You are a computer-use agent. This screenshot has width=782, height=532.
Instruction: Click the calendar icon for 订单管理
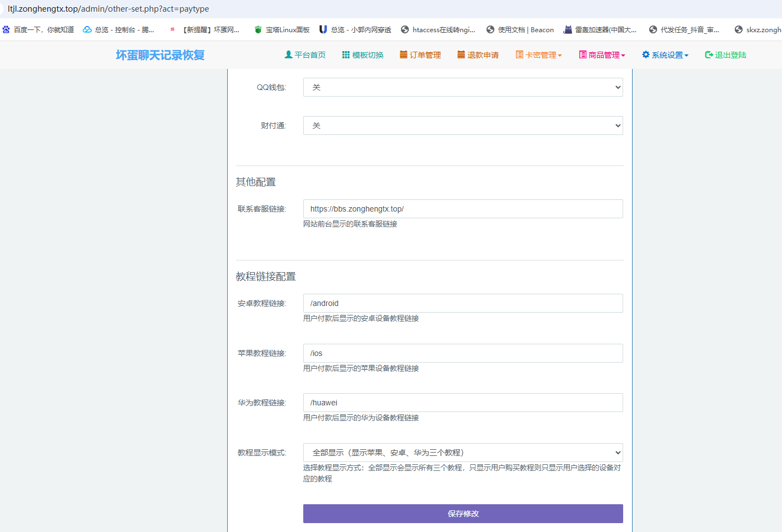point(404,55)
